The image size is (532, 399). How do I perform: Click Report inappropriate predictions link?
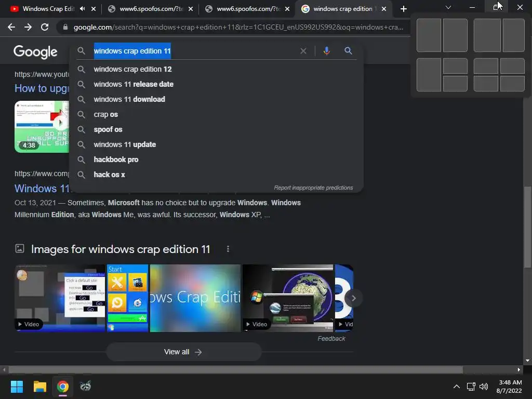tap(313, 188)
